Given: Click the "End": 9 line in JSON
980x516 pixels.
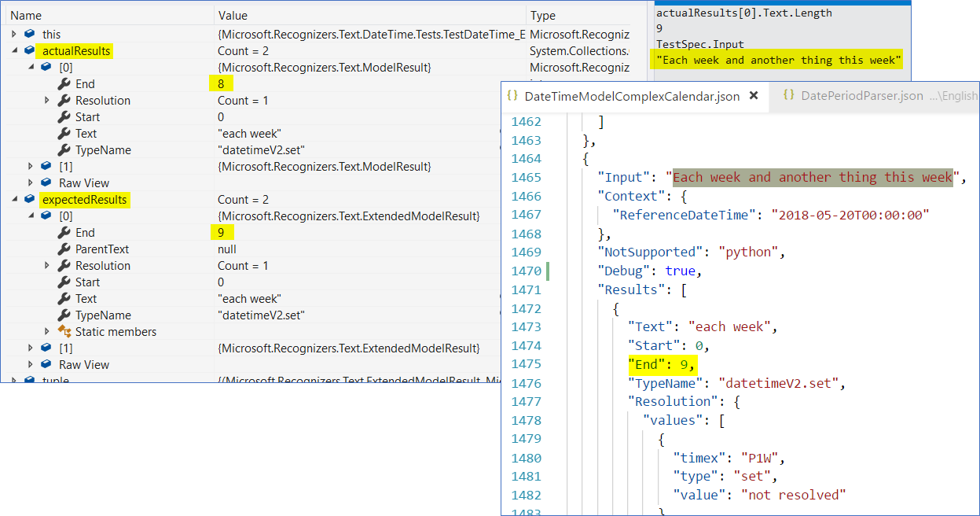Looking at the screenshot, I should [x=662, y=364].
